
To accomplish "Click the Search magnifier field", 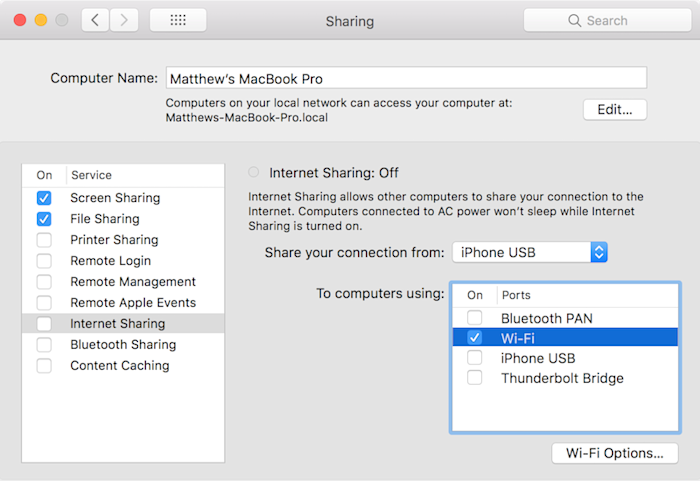I will point(607,21).
